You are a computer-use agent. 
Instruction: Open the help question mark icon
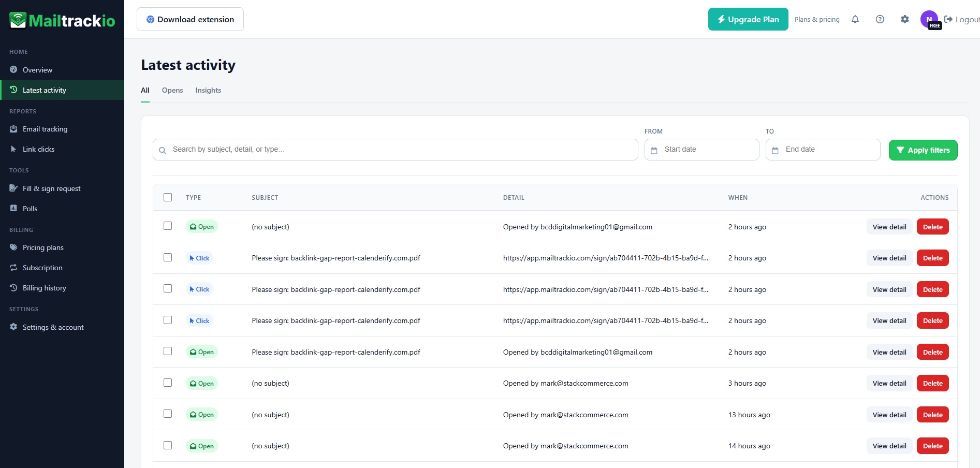click(x=880, y=19)
